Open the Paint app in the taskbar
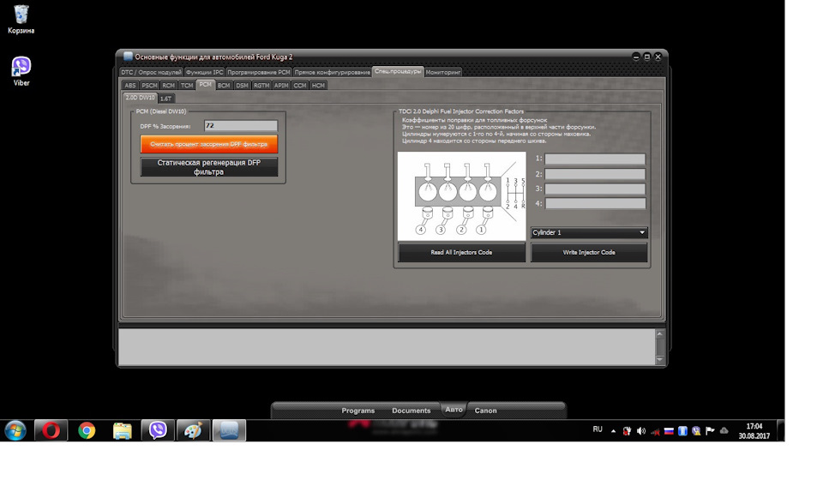Viewport: 823px width, 504px height. click(x=193, y=430)
